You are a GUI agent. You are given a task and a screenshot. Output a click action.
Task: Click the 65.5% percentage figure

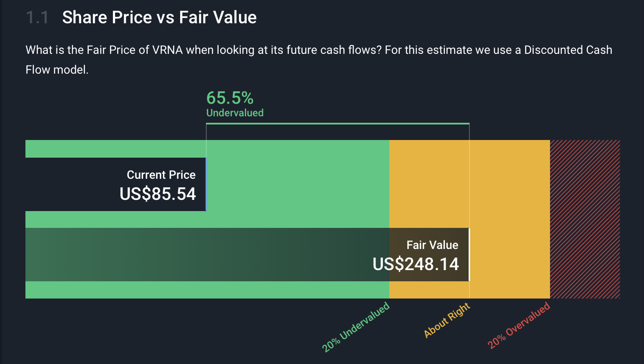point(230,98)
